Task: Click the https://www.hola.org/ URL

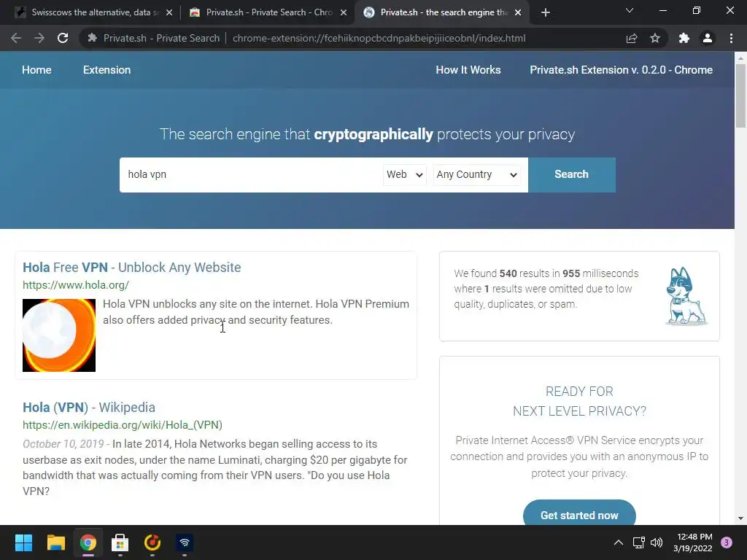Action: [76, 285]
